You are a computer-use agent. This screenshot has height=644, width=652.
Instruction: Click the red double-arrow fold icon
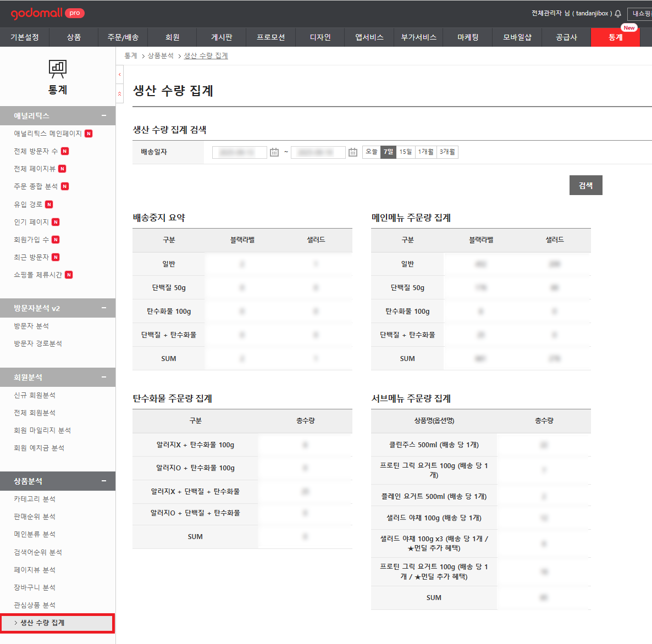coord(119,94)
